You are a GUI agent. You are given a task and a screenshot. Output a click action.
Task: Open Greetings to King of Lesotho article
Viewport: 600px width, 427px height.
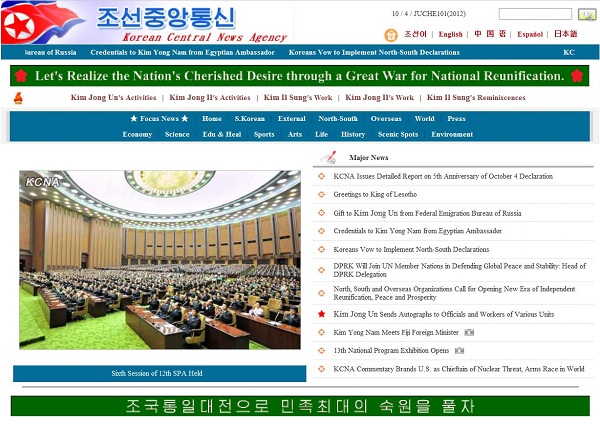375,194
